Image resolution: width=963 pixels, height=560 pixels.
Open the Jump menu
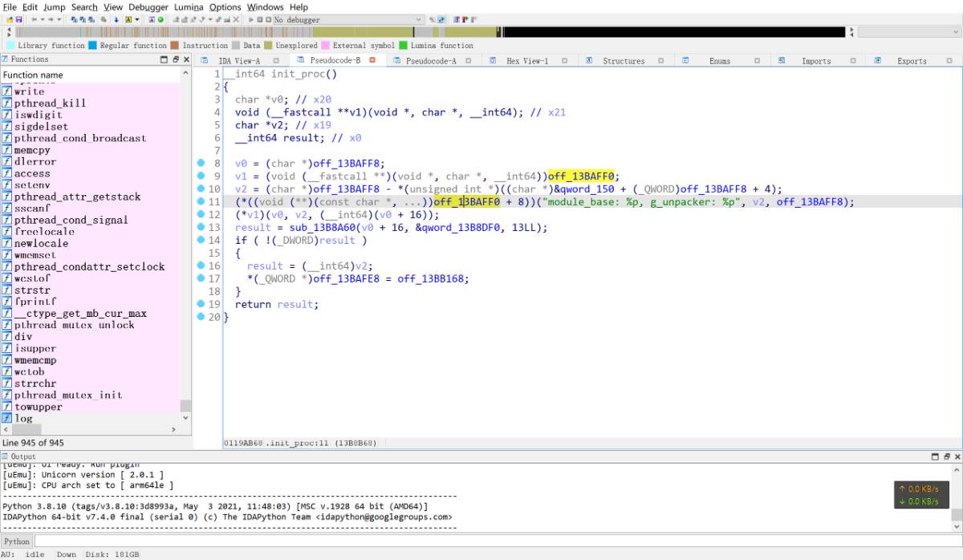(55, 6)
